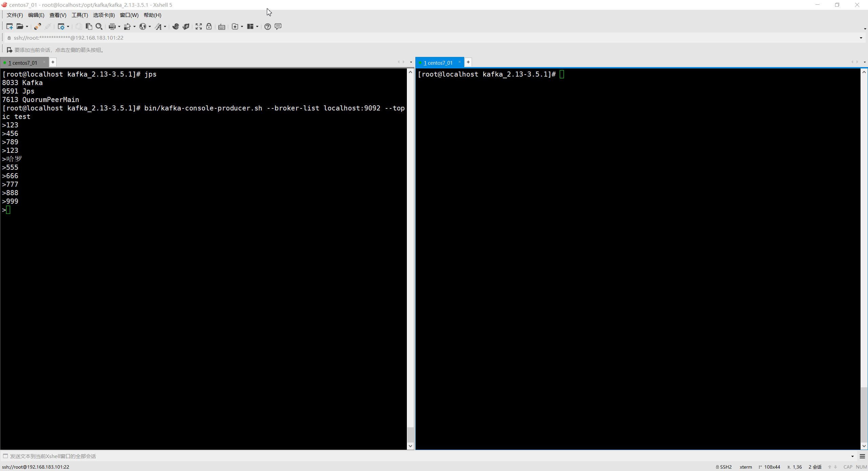Open the address bar history dropdown
Screen dimensions: 868x471
click(861, 38)
